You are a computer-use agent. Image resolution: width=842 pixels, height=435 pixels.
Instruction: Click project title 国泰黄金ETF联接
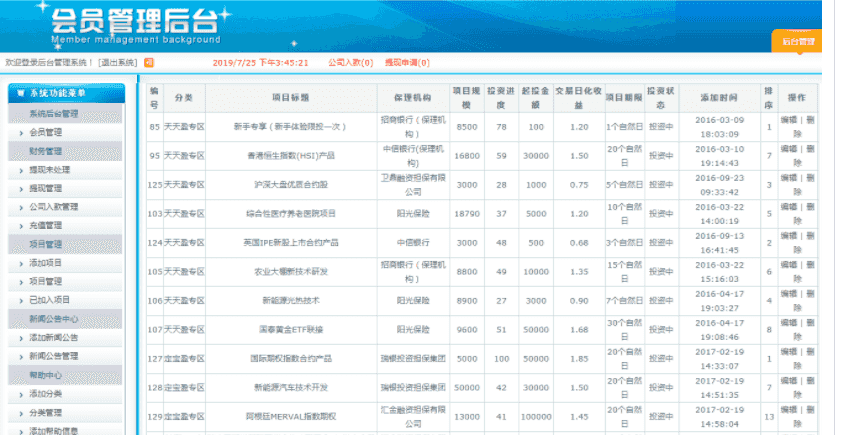click(x=291, y=330)
